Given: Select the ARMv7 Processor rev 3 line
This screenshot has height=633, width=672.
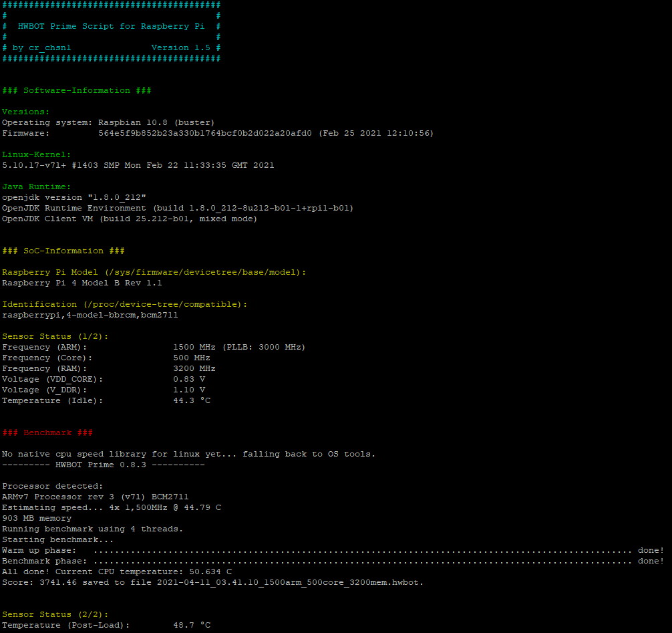Looking at the screenshot, I should [x=95, y=497].
